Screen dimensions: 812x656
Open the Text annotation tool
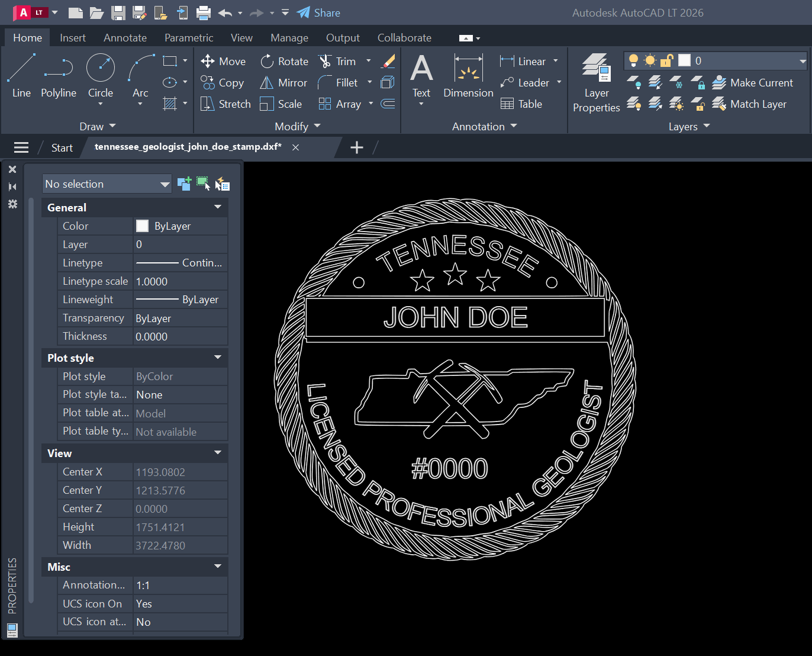[421, 77]
